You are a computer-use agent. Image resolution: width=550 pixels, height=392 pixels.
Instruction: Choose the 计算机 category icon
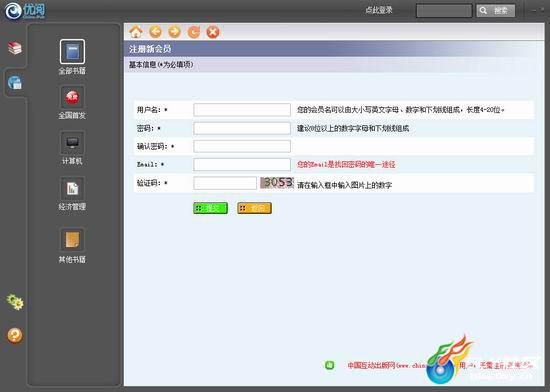72,143
